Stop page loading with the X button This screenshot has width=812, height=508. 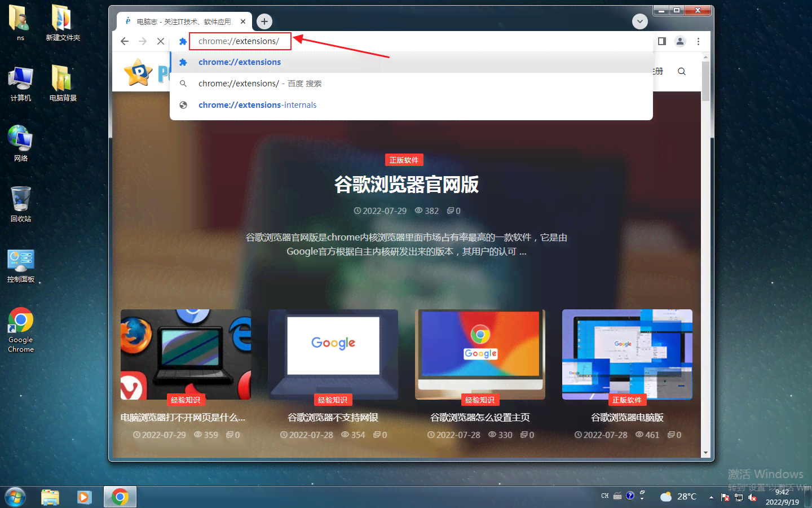pos(161,41)
